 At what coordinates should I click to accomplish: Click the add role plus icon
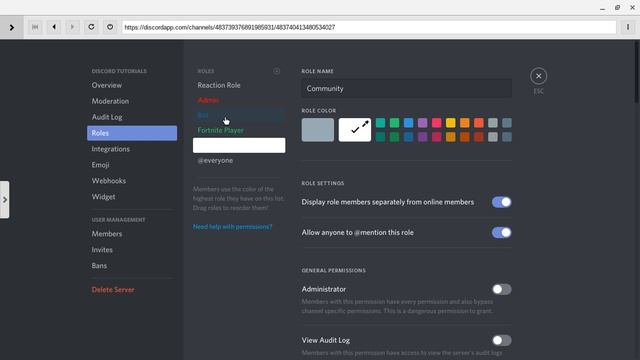pyautogui.click(x=277, y=71)
